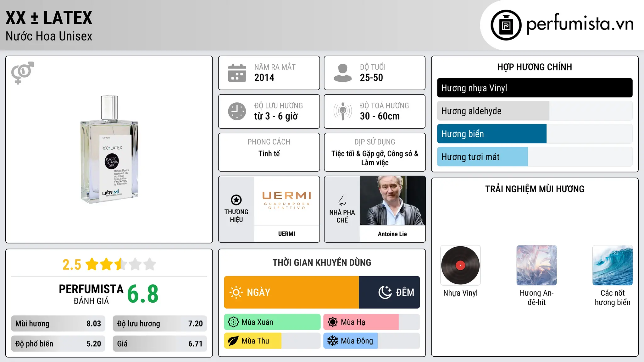
Task: Select the Hương An-đê-hít frost thumbnail
Action: pos(536,265)
